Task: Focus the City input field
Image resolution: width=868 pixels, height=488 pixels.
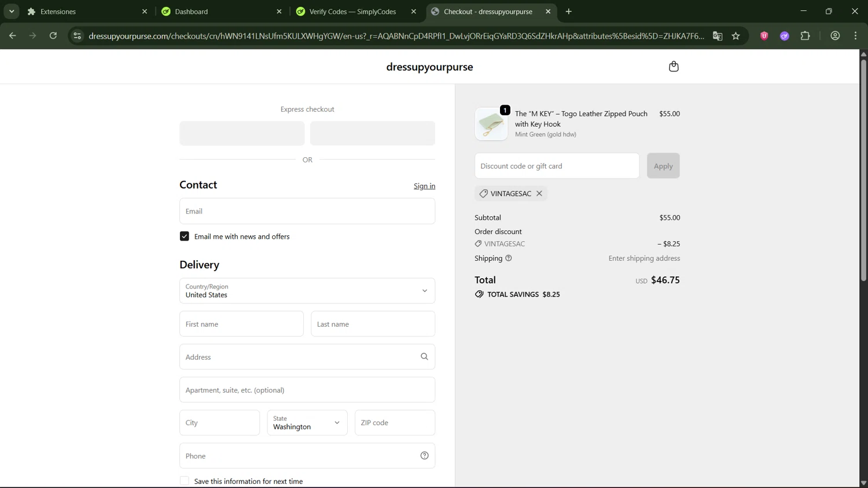Action: (219, 423)
